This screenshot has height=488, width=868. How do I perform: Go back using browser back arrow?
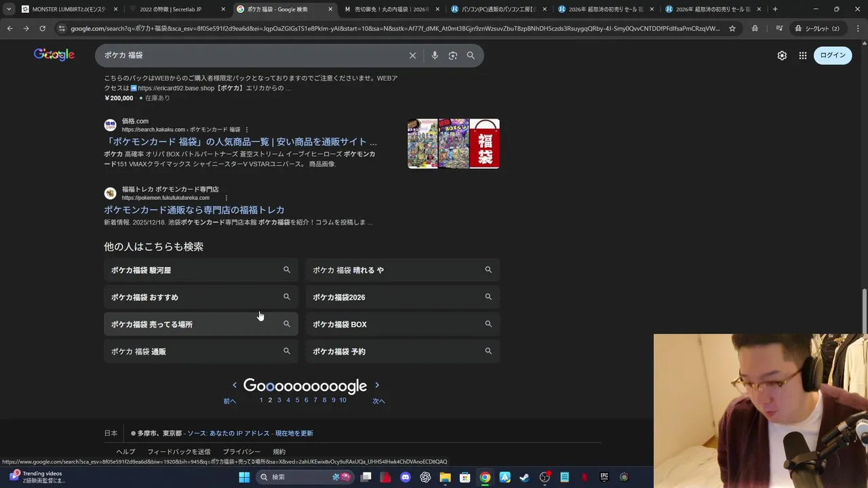[x=9, y=28]
